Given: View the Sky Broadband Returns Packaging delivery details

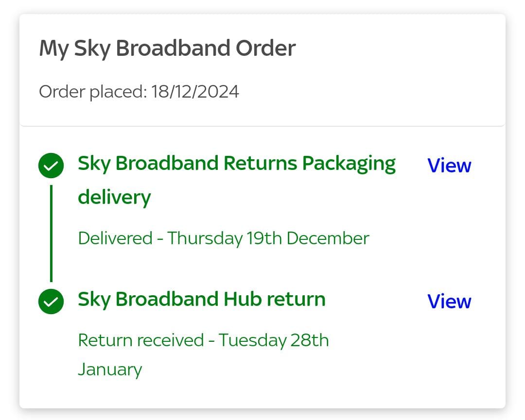Looking at the screenshot, I should (449, 165).
